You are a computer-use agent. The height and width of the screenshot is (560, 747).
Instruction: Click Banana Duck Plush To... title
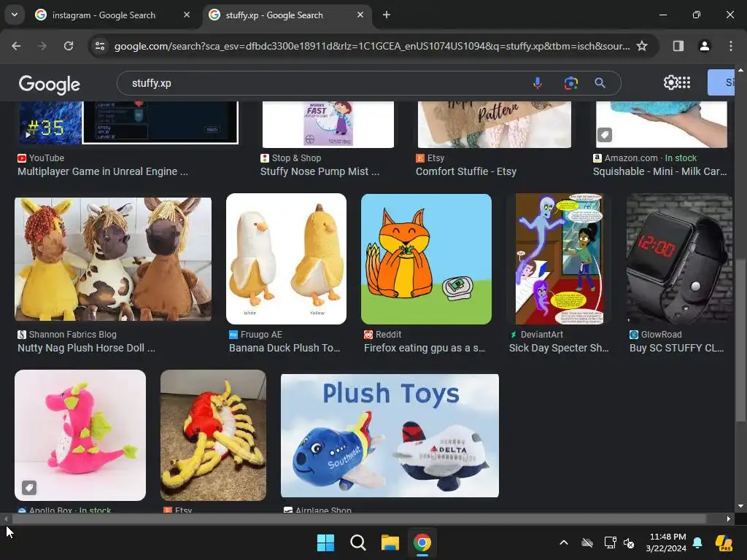pyautogui.click(x=285, y=348)
